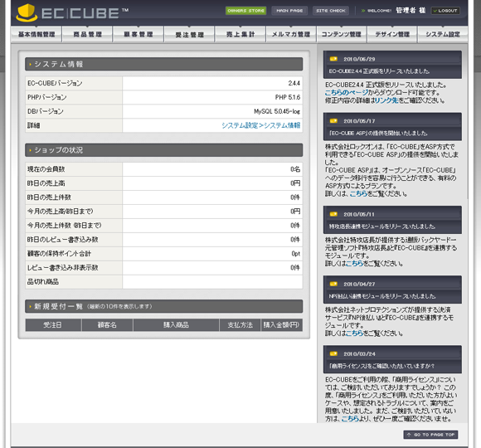
Task: Click こちら link in NP後払い news
Action: click(x=354, y=333)
